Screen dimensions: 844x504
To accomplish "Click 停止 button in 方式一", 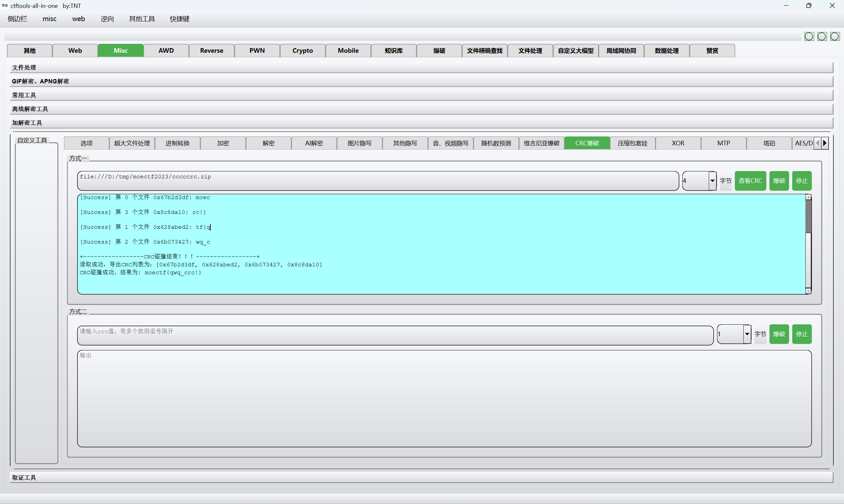I will (x=802, y=181).
